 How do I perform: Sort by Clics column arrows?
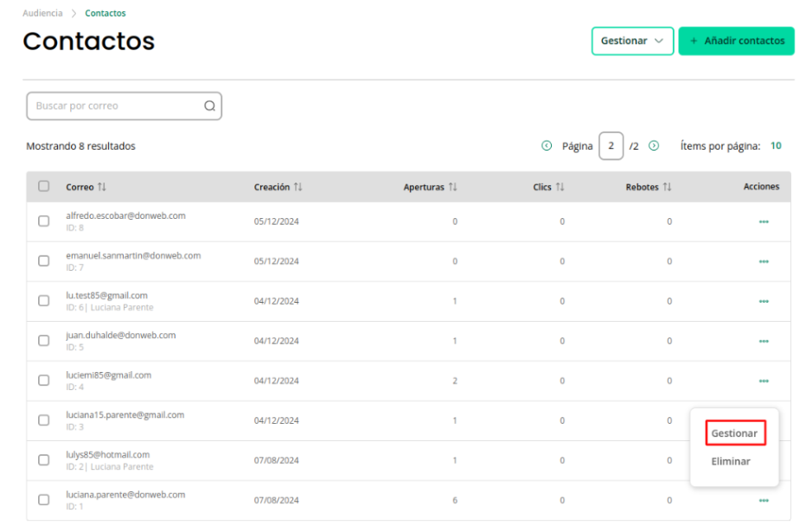(560, 187)
